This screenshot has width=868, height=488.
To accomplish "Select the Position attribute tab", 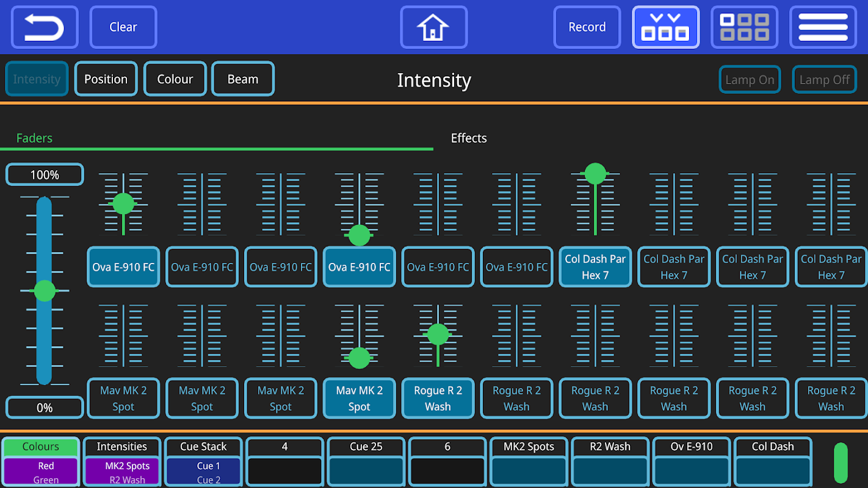I will tap(106, 79).
